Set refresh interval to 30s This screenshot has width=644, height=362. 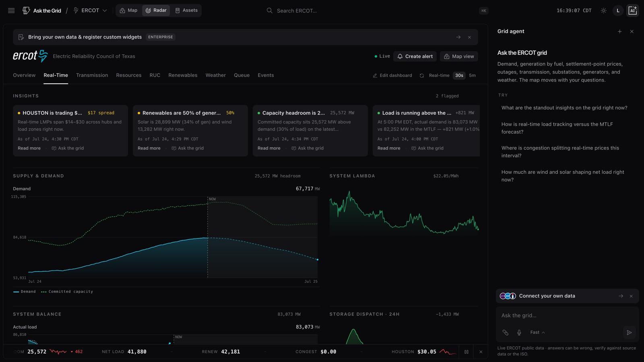pyautogui.click(x=459, y=76)
